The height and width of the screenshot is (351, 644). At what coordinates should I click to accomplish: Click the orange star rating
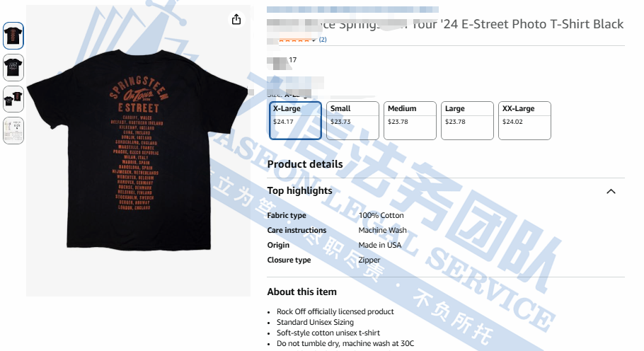click(294, 40)
